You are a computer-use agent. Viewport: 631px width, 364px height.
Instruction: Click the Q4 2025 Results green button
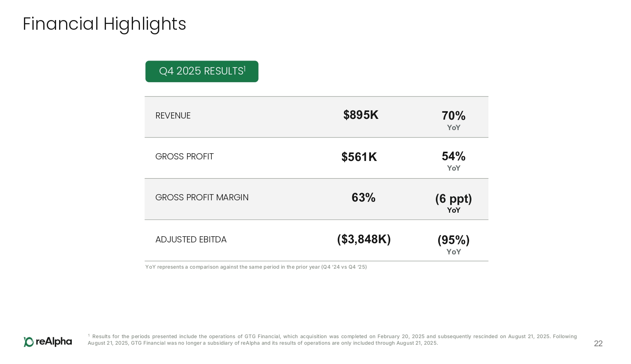tap(202, 71)
